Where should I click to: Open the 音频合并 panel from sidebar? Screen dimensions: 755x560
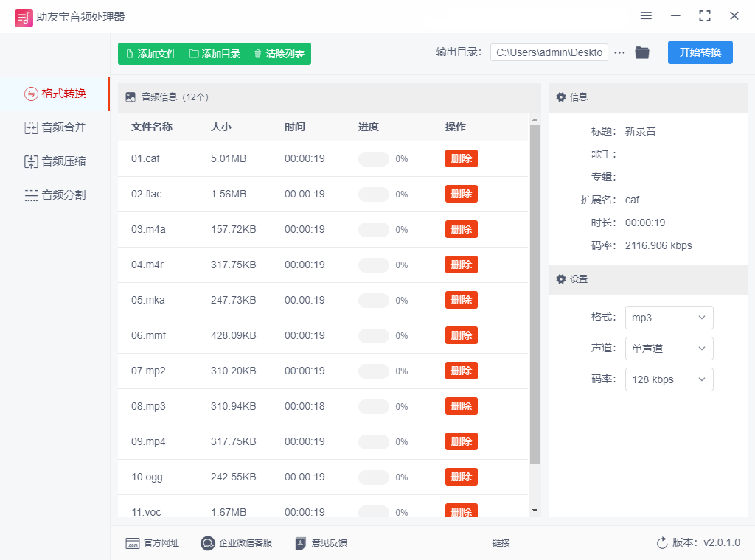tap(29, 127)
